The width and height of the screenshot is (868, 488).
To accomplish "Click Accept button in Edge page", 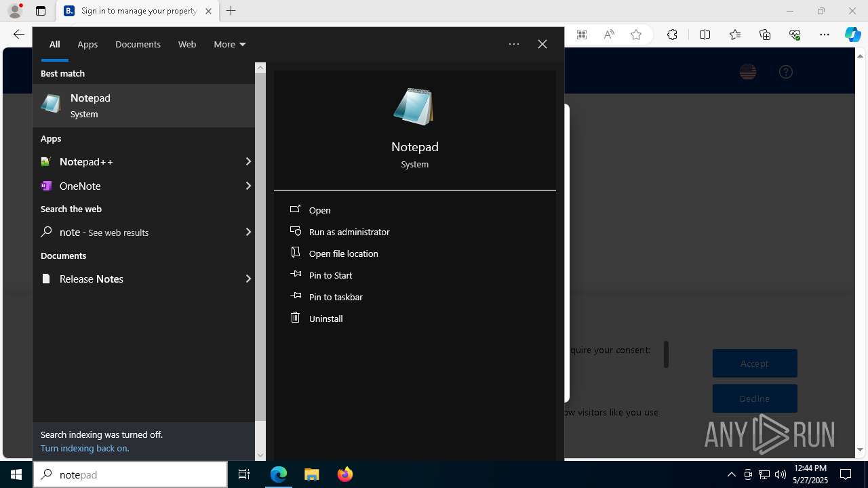I will click(x=755, y=363).
